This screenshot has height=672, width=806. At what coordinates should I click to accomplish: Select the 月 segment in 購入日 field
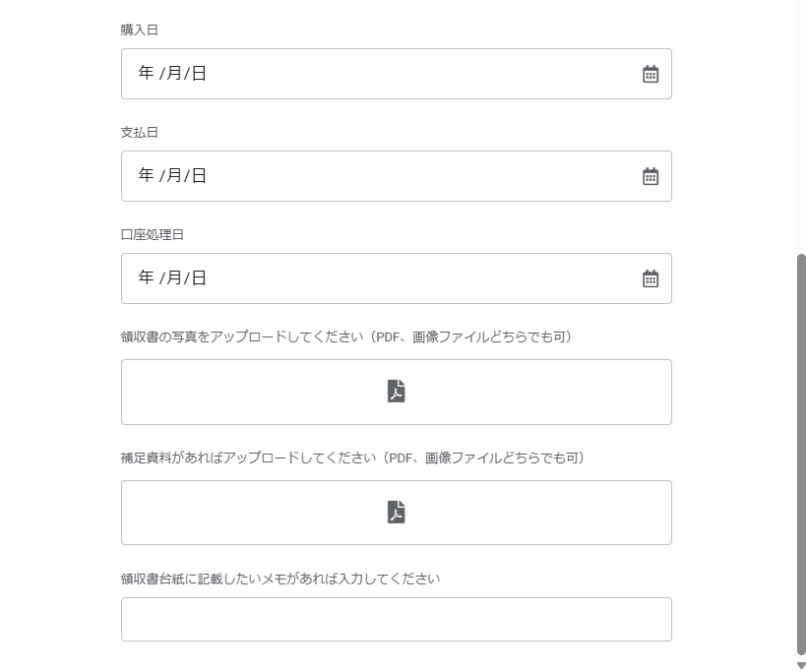coord(174,73)
